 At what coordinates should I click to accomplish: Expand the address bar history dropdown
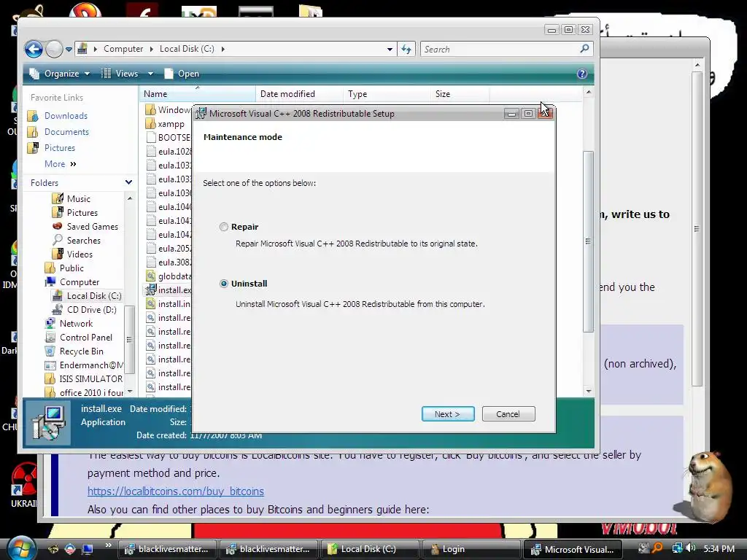click(x=390, y=49)
